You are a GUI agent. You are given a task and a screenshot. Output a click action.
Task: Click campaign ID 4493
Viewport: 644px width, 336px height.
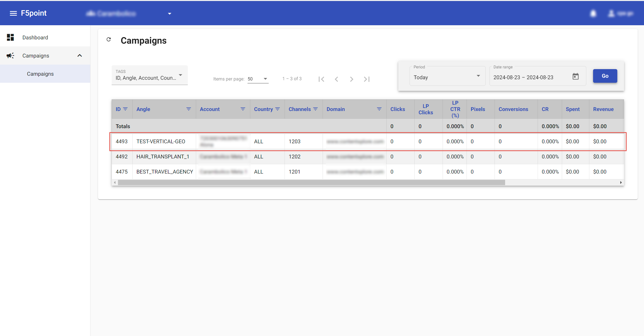[x=121, y=142]
